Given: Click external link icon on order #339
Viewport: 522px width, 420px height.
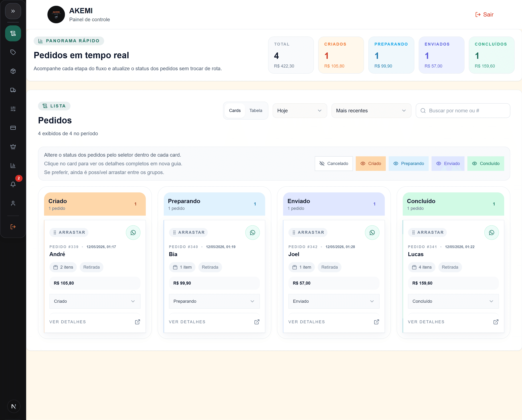Looking at the screenshot, I should pos(137,322).
